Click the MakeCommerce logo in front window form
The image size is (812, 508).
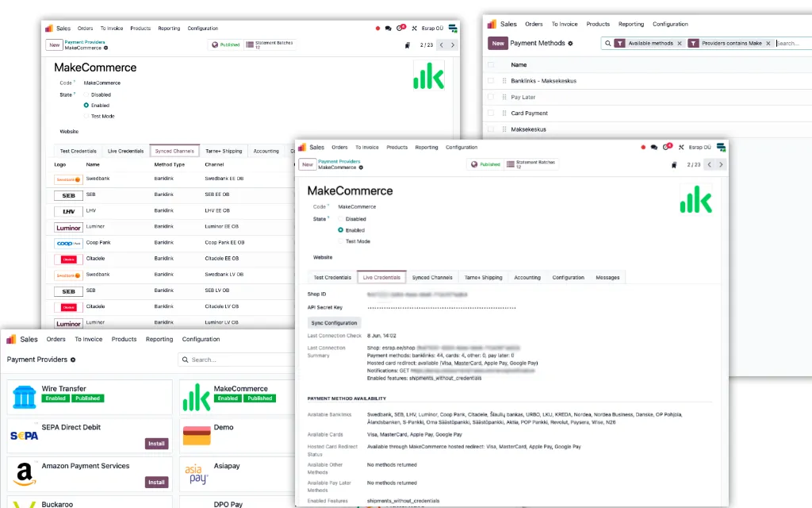coord(696,199)
